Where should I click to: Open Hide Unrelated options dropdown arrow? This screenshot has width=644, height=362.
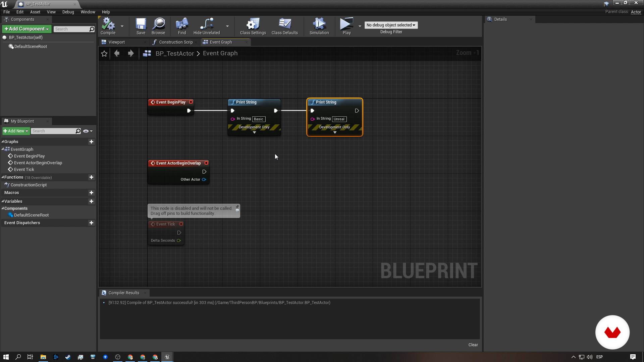pyautogui.click(x=227, y=26)
